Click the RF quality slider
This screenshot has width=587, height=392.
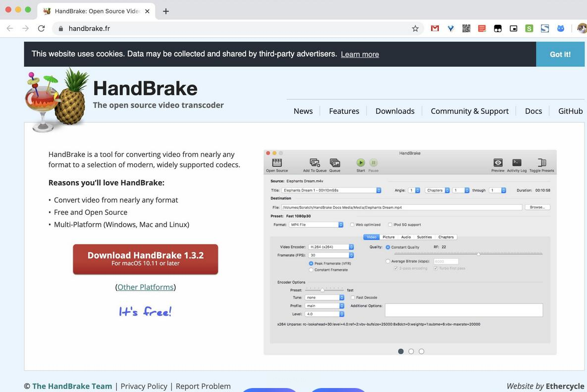point(468,253)
